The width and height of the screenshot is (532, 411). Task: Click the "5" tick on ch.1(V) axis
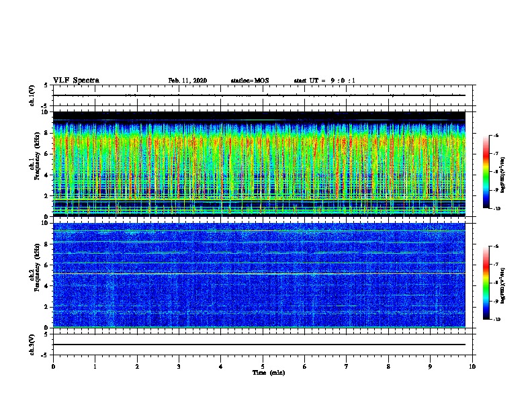click(46, 85)
